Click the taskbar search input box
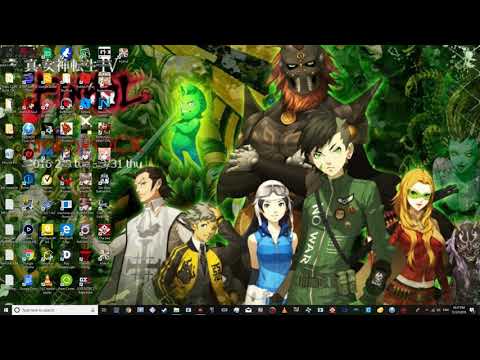This screenshot has width=480, height=360. [x=55, y=310]
